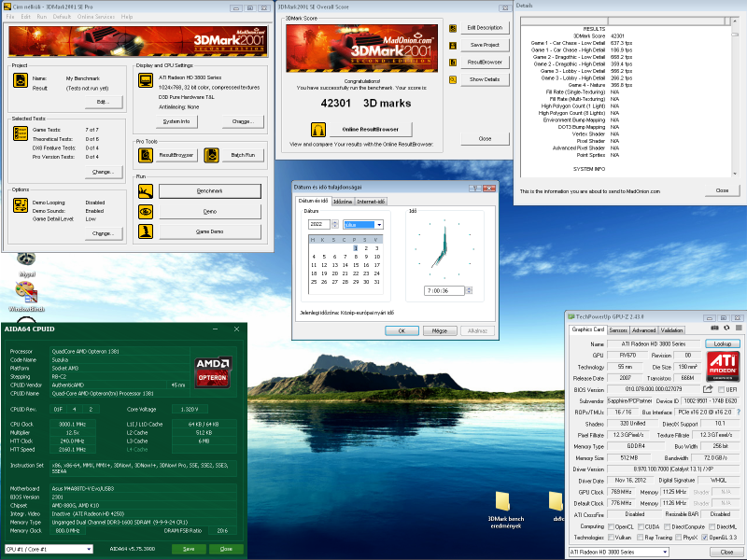Click Show Details button
This screenshot has width=747, height=560.
click(x=485, y=79)
